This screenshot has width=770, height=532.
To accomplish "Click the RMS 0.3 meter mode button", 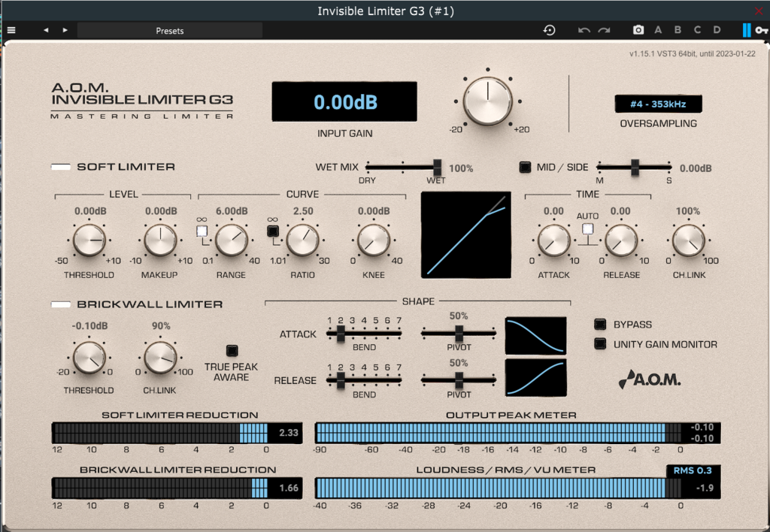I will pyautogui.click(x=693, y=470).
